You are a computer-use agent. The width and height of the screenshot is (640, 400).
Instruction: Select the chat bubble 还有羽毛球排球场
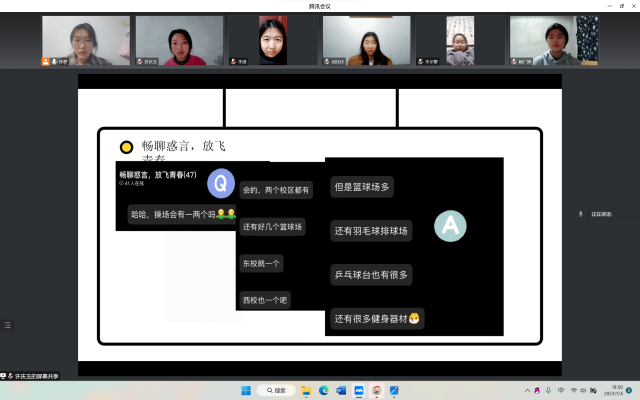[x=371, y=231]
